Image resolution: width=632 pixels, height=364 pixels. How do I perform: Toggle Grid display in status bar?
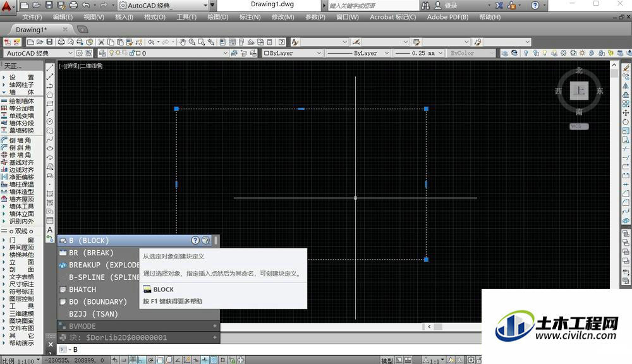coord(133,360)
